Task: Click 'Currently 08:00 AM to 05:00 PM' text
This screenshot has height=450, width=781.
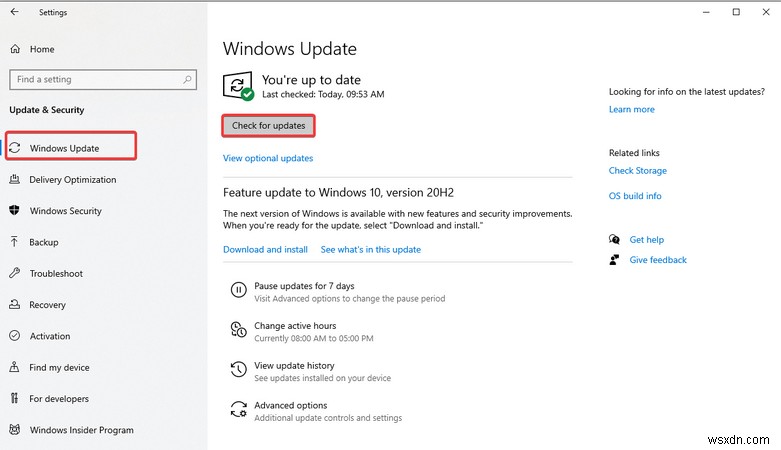Action: tap(314, 338)
